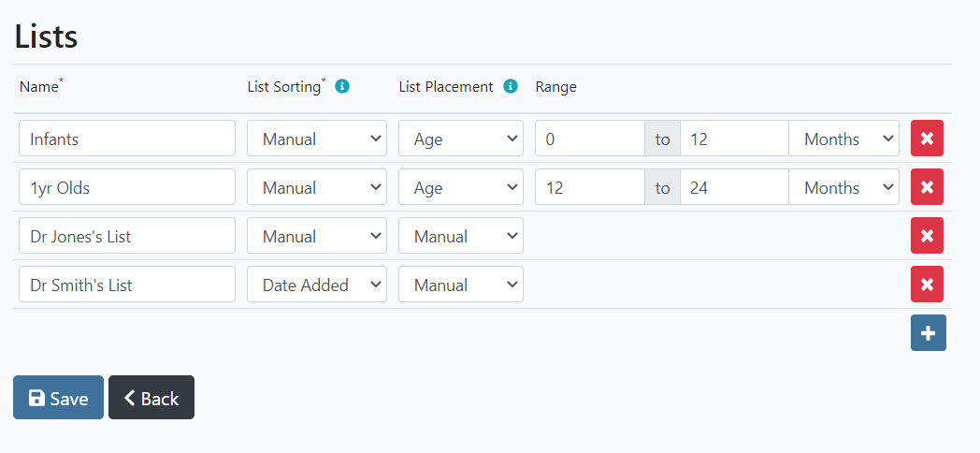Open 1yr Olds Months unit dropdown
The width and height of the screenshot is (980, 453).
pyautogui.click(x=843, y=187)
